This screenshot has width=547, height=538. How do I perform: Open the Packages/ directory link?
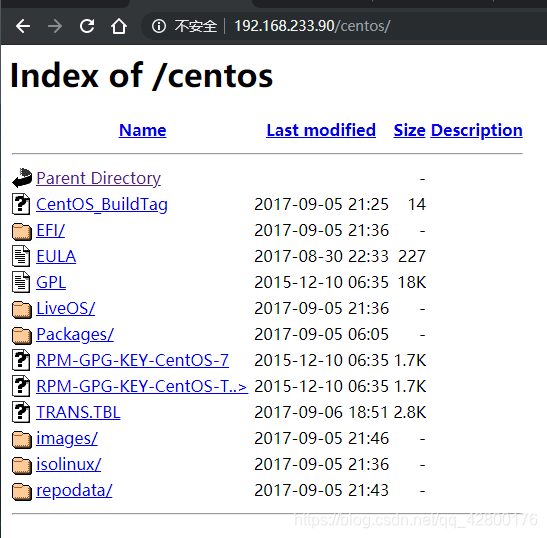click(75, 334)
